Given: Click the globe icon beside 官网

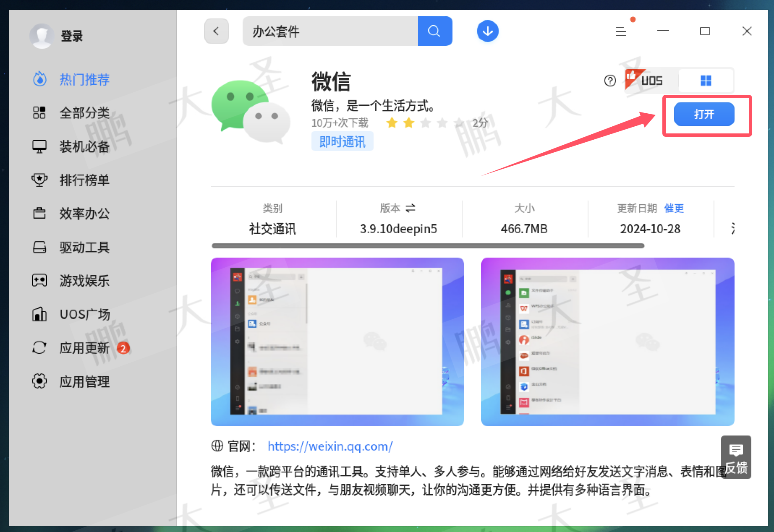Looking at the screenshot, I should tap(217, 446).
